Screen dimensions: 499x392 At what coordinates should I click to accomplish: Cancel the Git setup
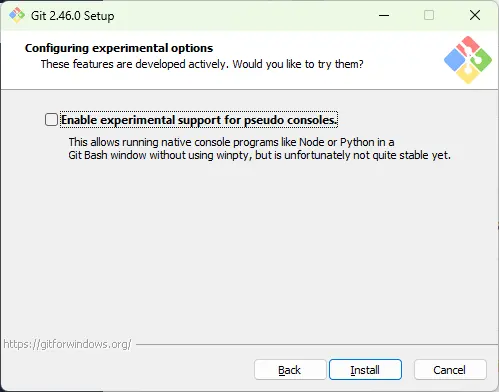pyautogui.click(x=450, y=370)
